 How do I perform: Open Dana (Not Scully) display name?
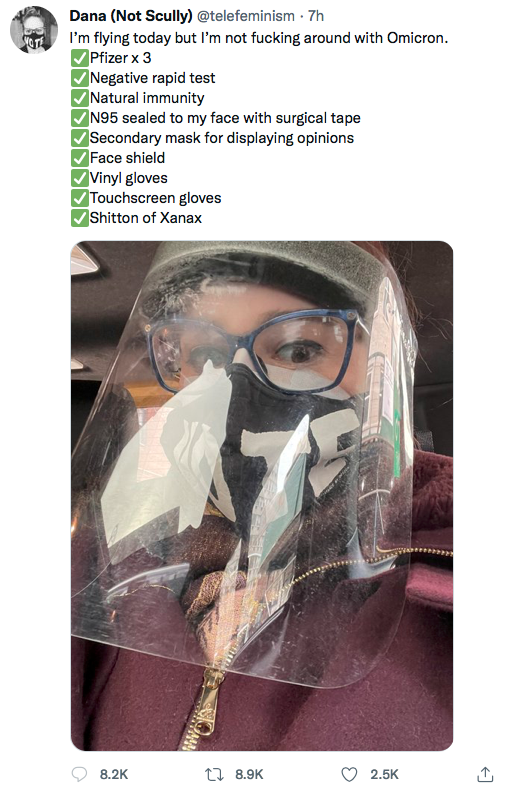[131, 16]
